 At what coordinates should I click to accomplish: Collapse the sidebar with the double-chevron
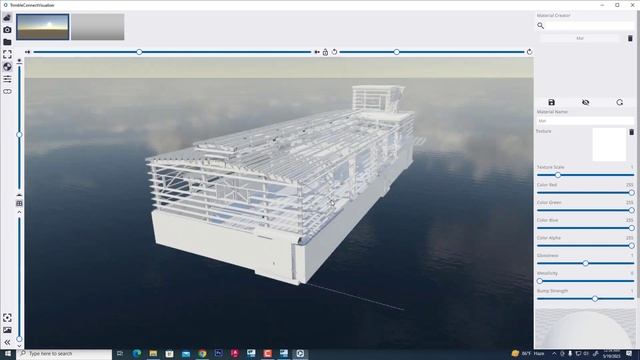(7, 342)
